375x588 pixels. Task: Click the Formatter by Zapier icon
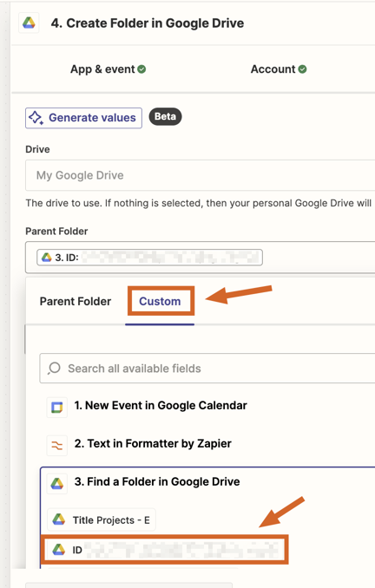tap(57, 446)
